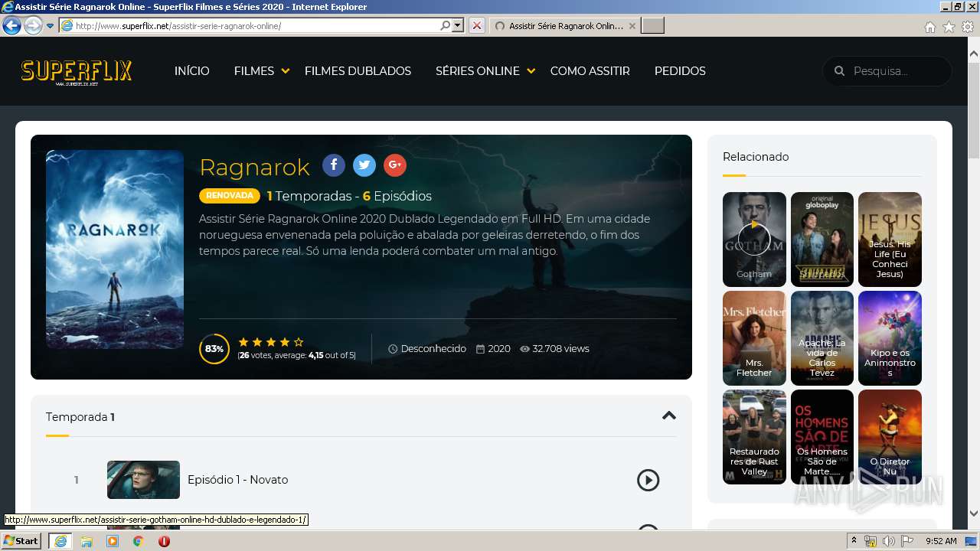Open the Favorites star icon
The image size is (980, 551).
949,27
